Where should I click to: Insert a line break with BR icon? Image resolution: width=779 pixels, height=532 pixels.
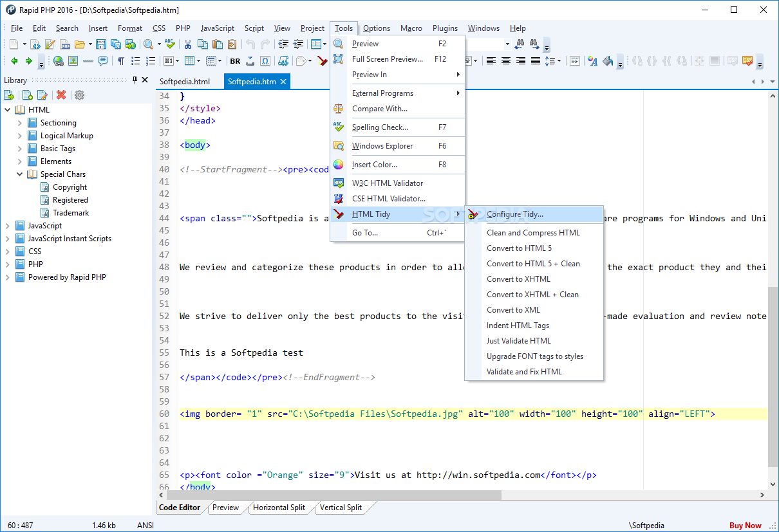(x=235, y=61)
